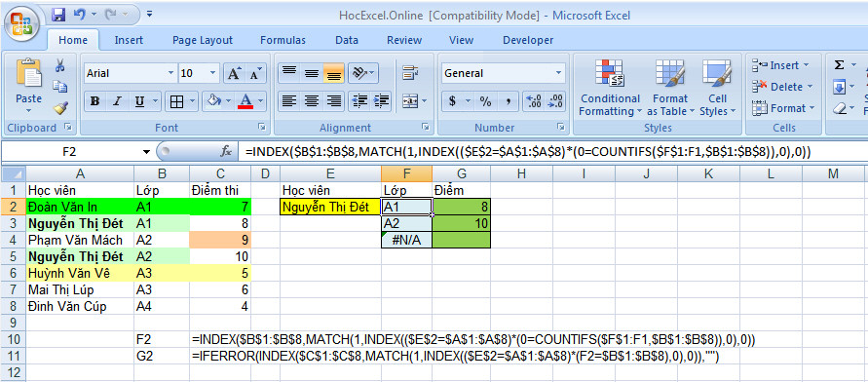The width and height of the screenshot is (868, 382).
Task: Click the Clear eraser icon
Action: 839,108
